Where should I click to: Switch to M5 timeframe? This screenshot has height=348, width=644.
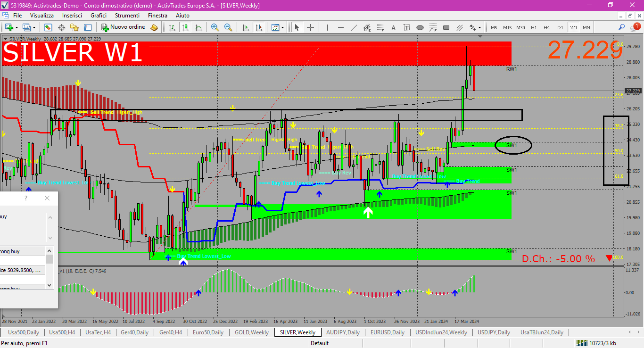pos(494,27)
